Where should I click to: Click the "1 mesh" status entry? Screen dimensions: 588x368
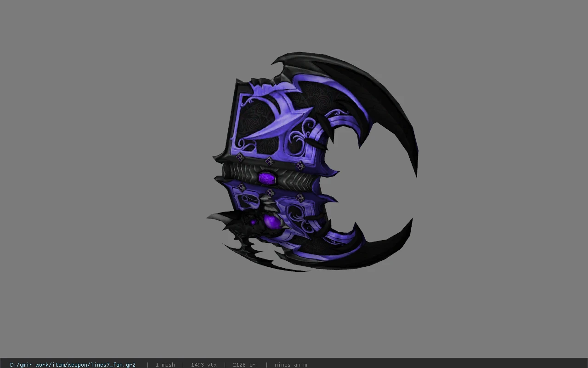[x=165, y=365]
